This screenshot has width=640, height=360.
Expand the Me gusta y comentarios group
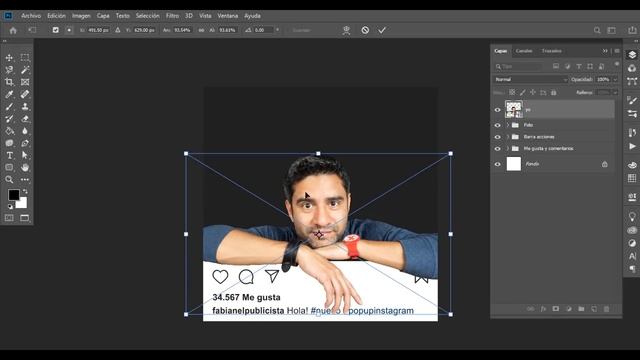[508, 149]
